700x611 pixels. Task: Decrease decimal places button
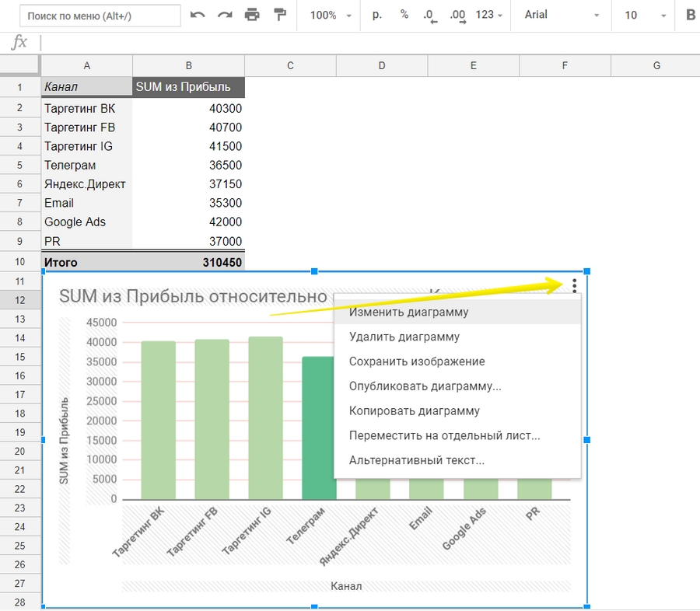click(429, 16)
